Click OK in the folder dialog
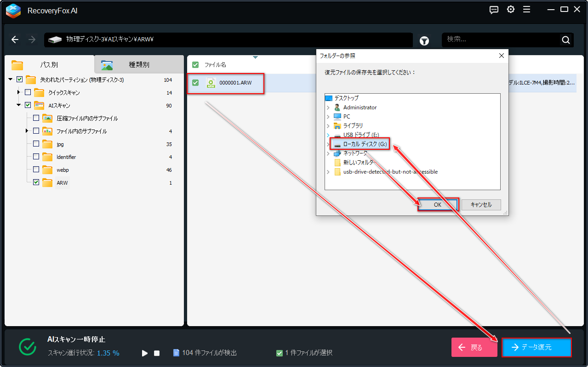Image resolution: width=588 pixels, height=367 pixels. [438, 205]
